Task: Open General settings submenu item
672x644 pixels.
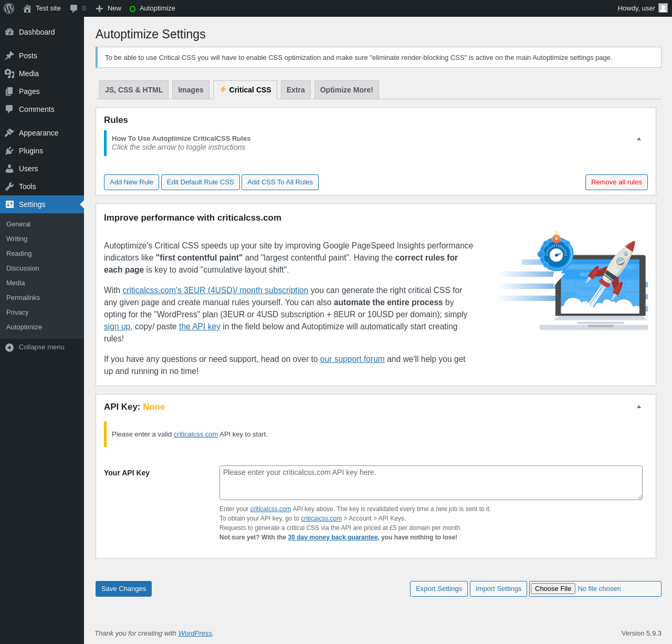Action: pyautogui.click(x=42, y=224)
